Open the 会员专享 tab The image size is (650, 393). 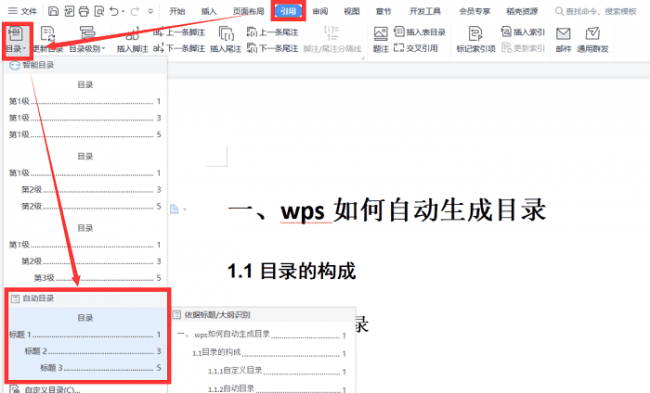475,11
